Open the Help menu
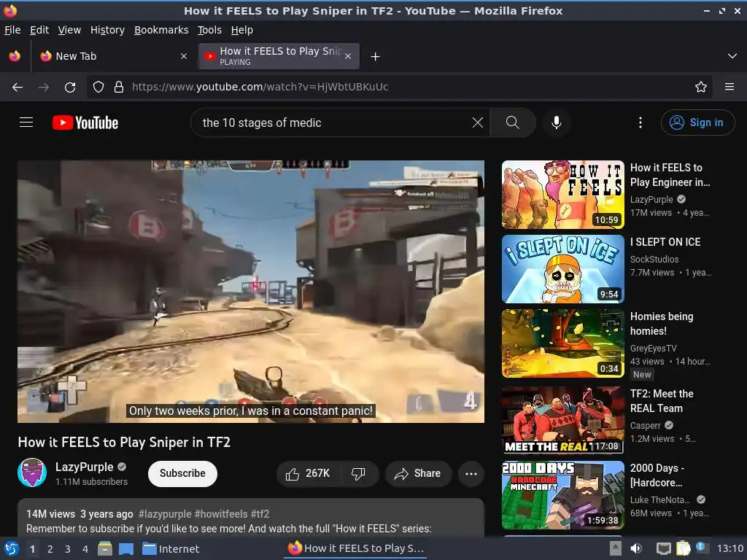747x560 pixels. [242, 30]
